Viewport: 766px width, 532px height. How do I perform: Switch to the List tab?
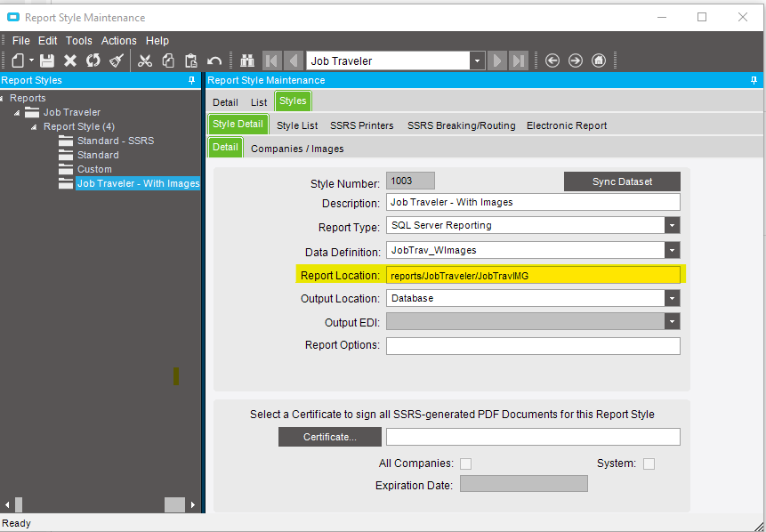point(259,102)
